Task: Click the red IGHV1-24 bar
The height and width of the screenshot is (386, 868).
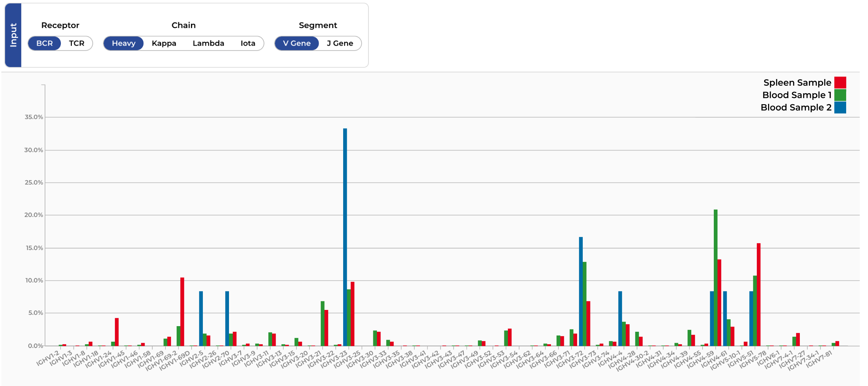Action: (116, 332)
